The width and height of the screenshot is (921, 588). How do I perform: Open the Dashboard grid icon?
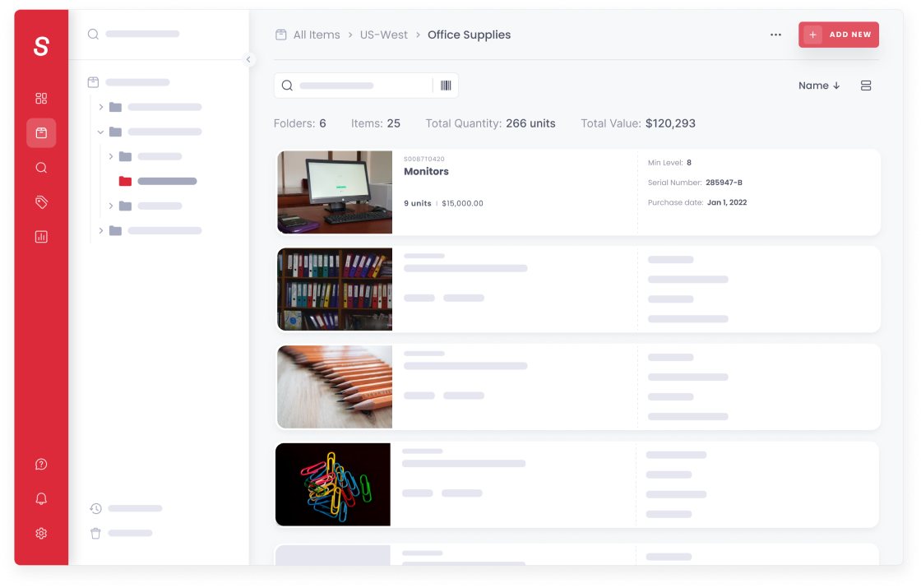coord(41,98)
